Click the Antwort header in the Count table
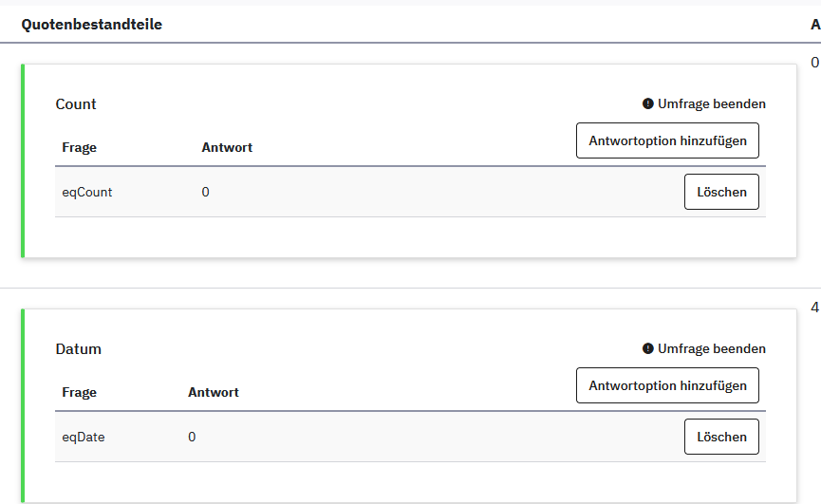821x504 pixels. [x=227, y=147]
